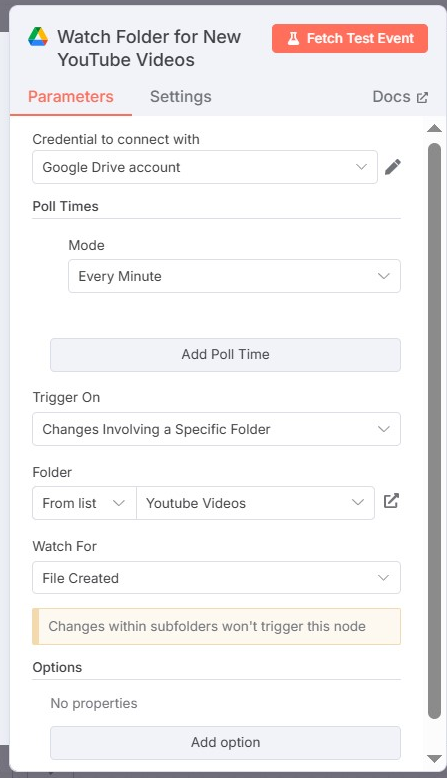Click the scrollbar up arrow
447x778 pixels.
coord(434,129)
